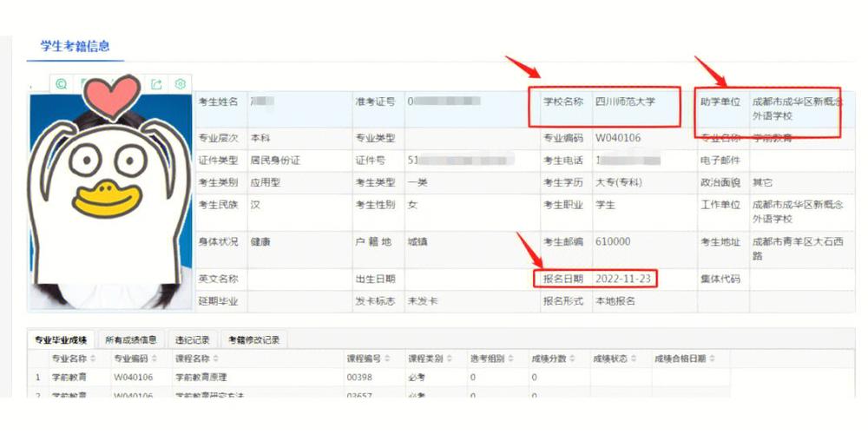The width and height of the screenshot is (868, 434).
Task: Click the 考生民族 value 汉
Action: [255, 205]
